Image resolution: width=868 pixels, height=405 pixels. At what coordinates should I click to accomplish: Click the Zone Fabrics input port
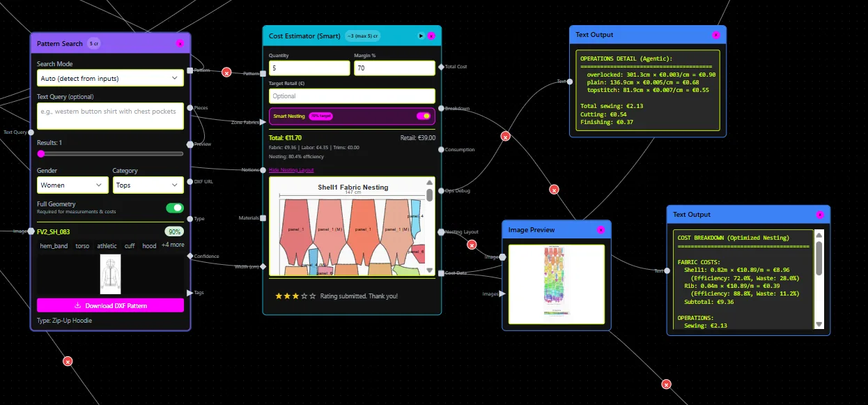point(263,122)
